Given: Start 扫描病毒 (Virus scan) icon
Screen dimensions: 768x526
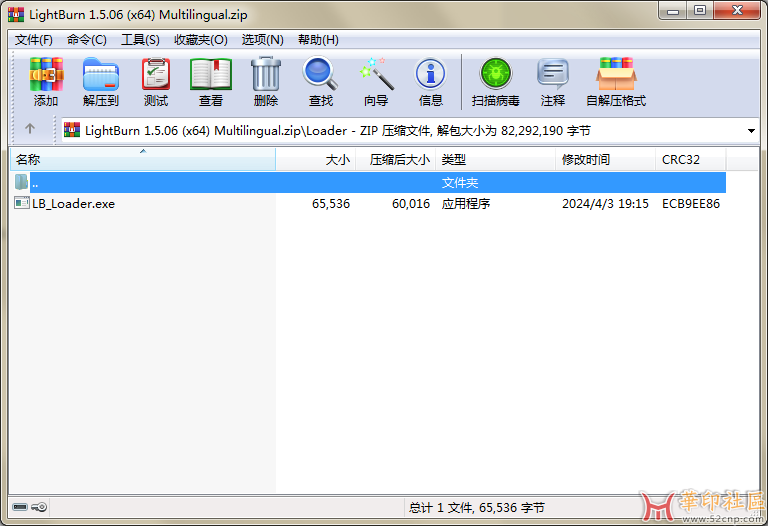Looking at the screenshot, I should pyautogui.click(x=496, y=74).
